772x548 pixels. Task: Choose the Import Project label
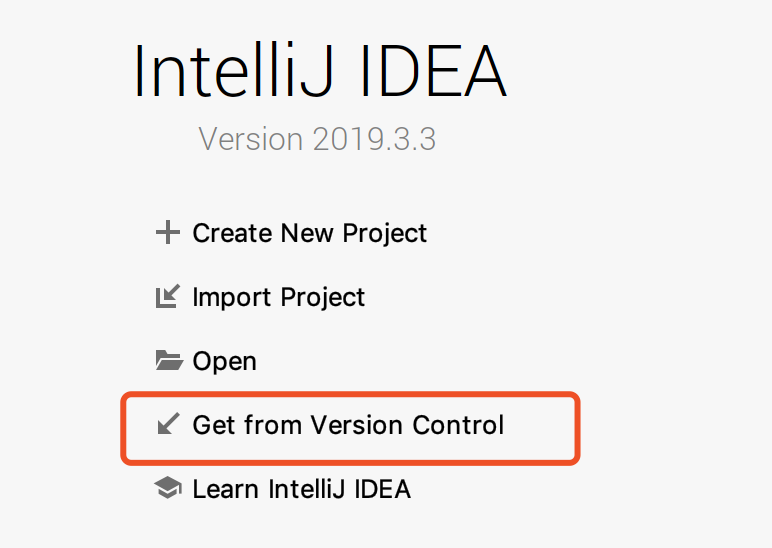click(279, 297)
